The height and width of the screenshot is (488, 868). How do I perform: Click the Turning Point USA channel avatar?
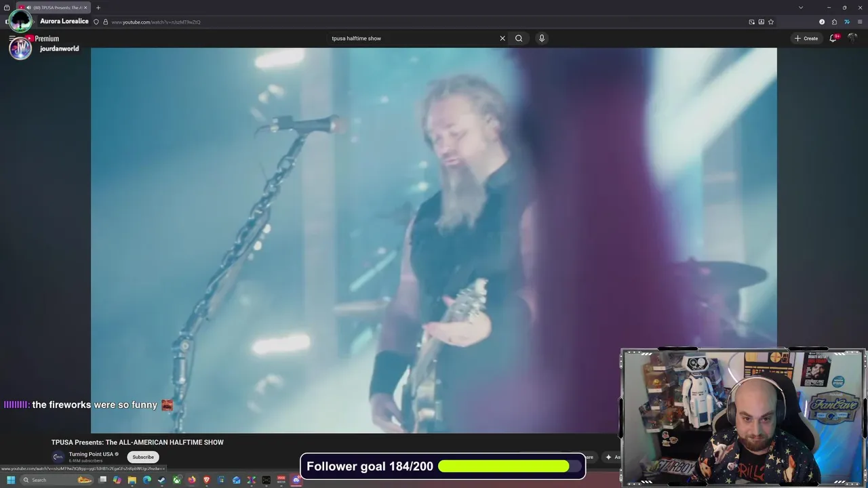click(x=58, y=457)
